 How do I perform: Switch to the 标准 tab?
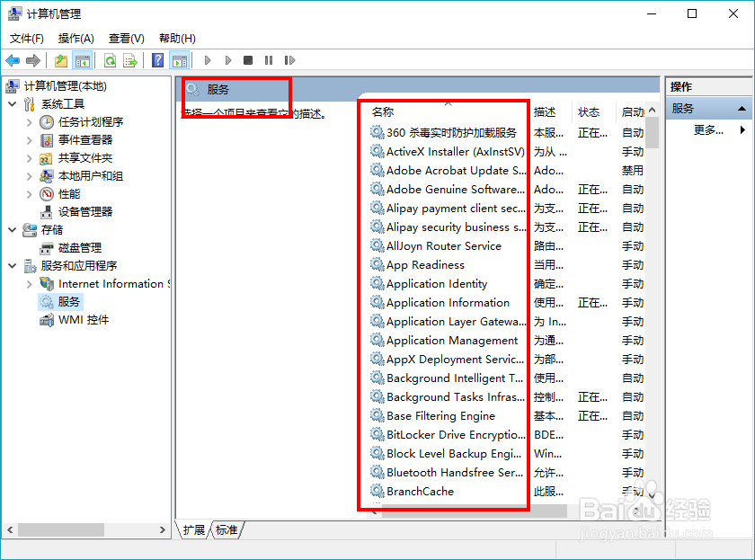click(226, 529)
